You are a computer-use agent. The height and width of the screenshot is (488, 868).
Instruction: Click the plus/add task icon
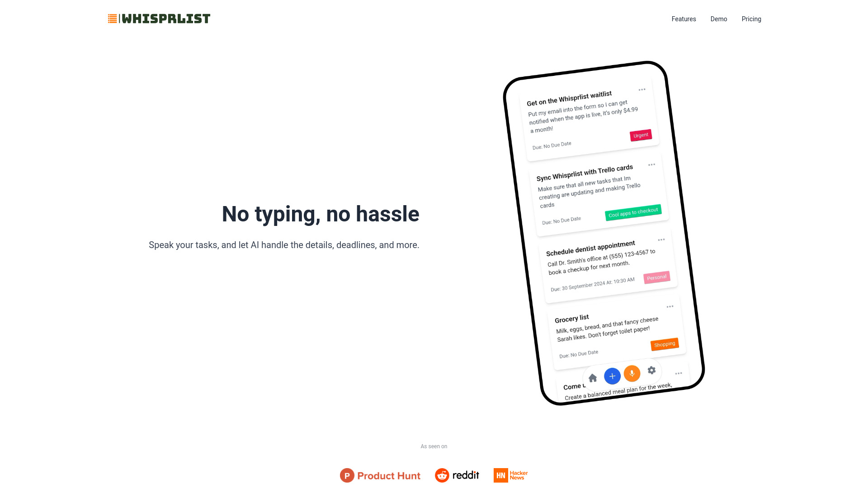click(x=612, y=374)
